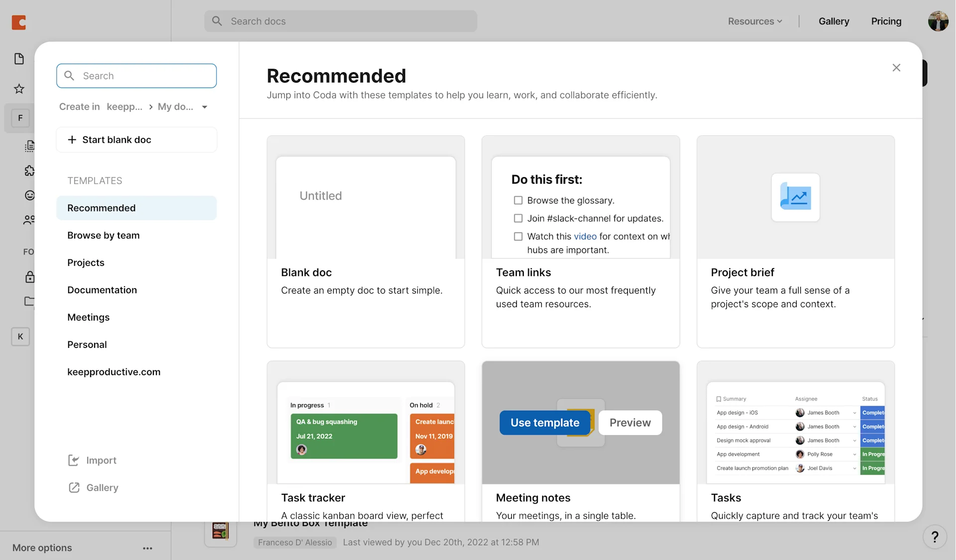Open the folder icon in the sidebar
Image resolution: width=956 pixels, height=560 pixels.
[x=30, y=302]
